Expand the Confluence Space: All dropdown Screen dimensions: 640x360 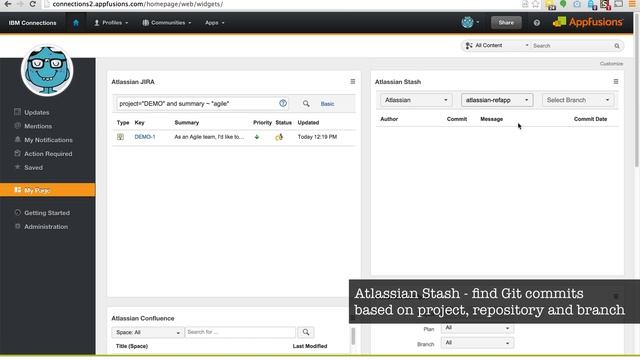[147, 332]
